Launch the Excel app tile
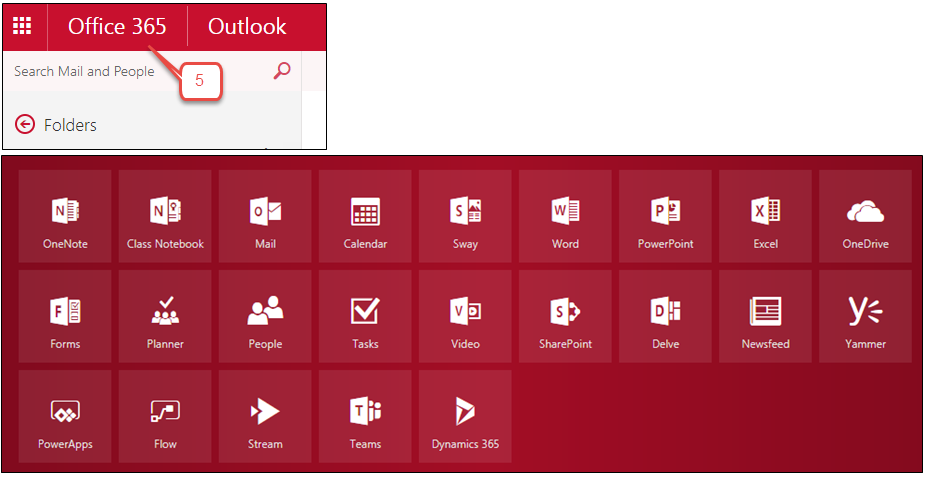 pos(765,217)
